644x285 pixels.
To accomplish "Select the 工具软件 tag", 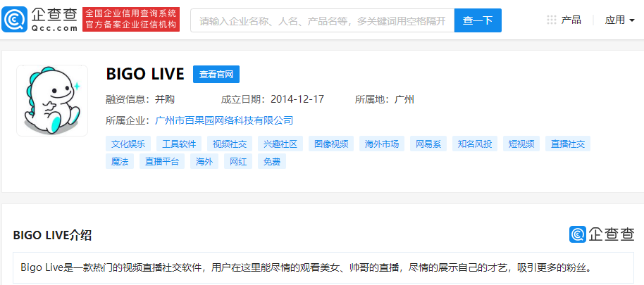I will pyautogui.click(x=179, y=144).
